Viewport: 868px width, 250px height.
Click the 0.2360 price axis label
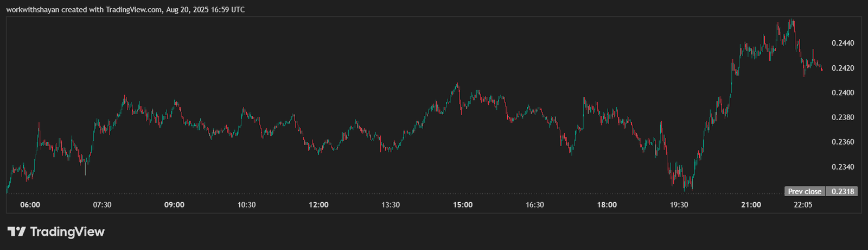843,142
